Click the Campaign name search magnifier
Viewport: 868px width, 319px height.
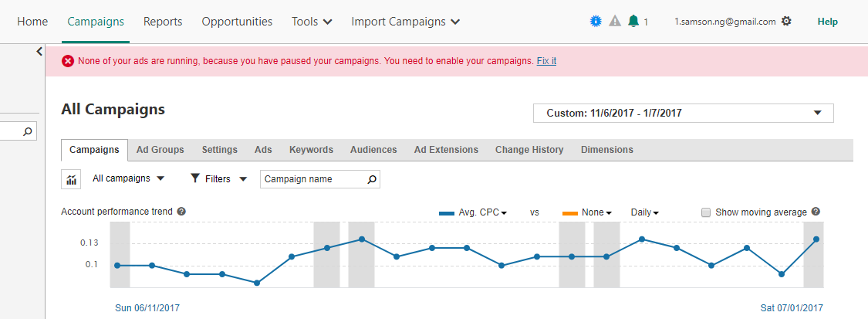[x=372, y=179]
